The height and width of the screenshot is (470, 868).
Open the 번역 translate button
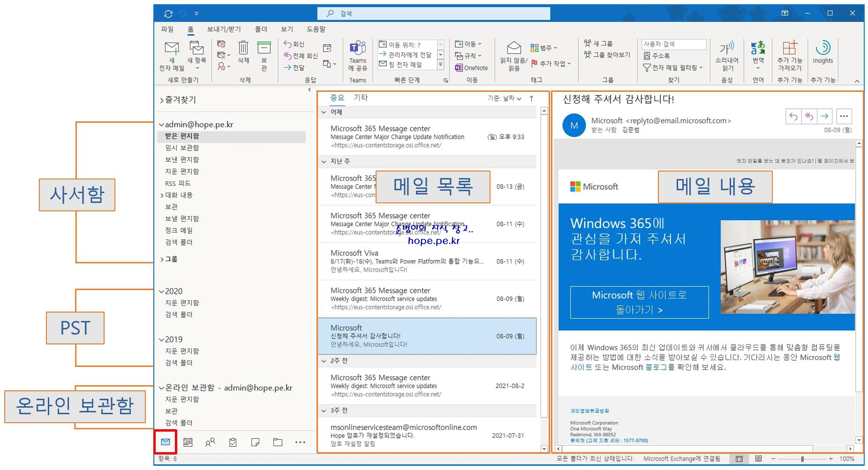click(758, 55)
